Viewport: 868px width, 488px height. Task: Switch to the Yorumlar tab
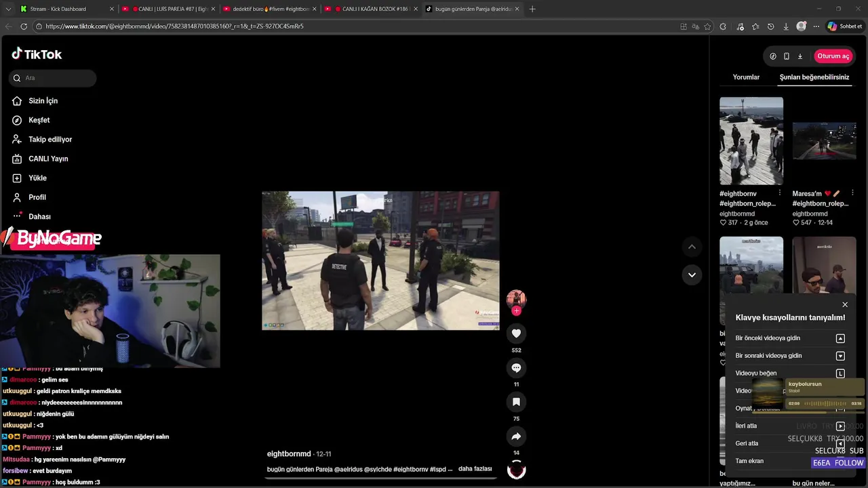tap(746, 77)
